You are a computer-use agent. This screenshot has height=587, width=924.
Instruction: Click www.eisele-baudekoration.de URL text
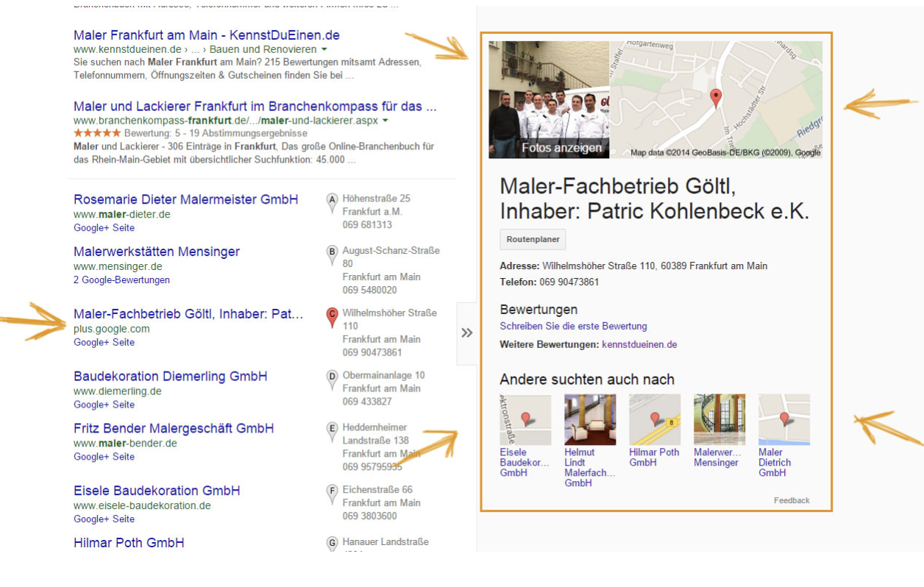[142, 505]
